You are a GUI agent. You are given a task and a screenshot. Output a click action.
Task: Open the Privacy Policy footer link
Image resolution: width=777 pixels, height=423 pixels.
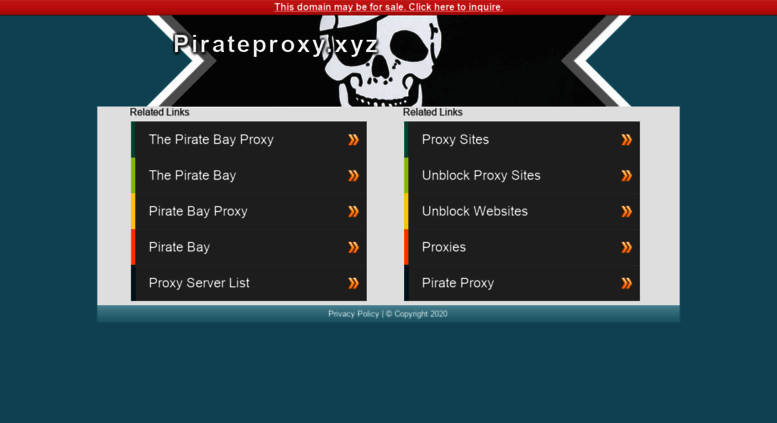[x=353, y=314]
